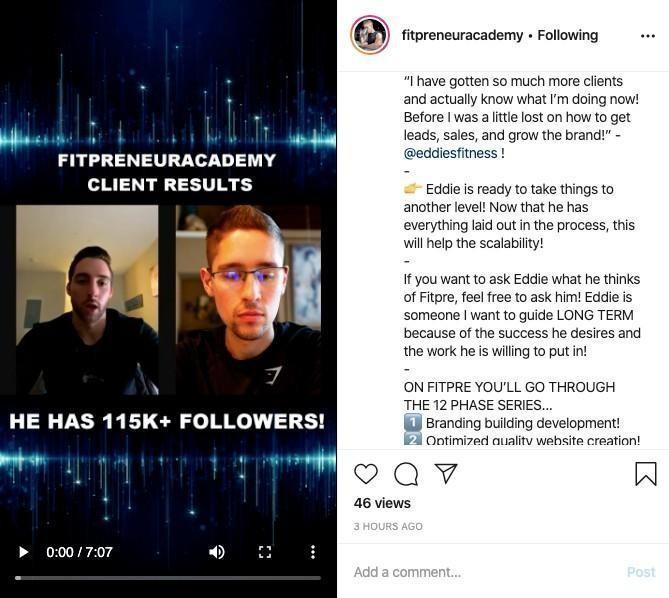Like the post with heart icon
The height and width of the screenshot is (598, 669).
[366, 474]
